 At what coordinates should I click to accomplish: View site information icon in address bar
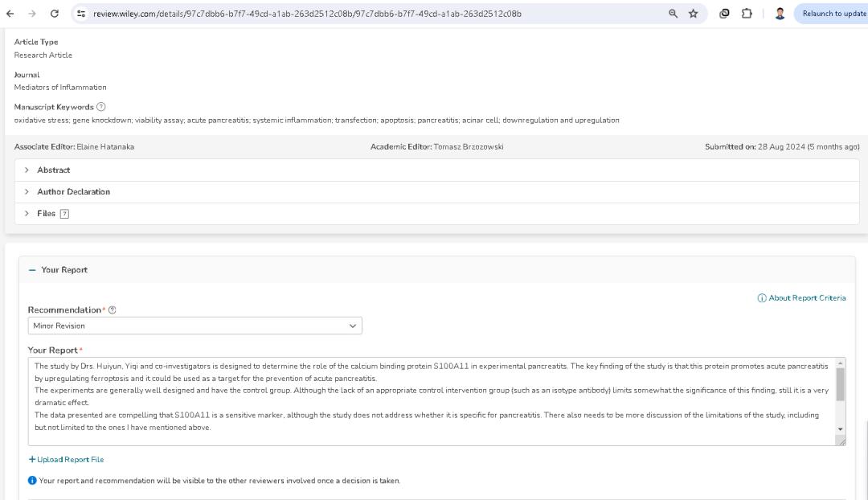81,14
